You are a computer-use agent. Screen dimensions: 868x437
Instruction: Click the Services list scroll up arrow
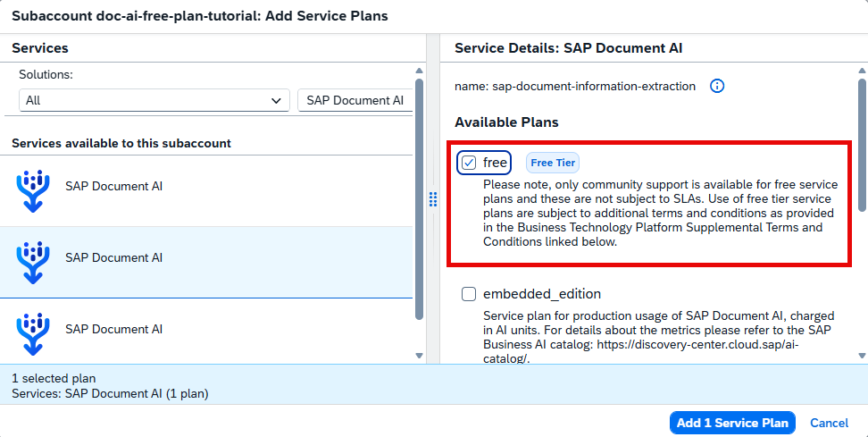point(419,71)
